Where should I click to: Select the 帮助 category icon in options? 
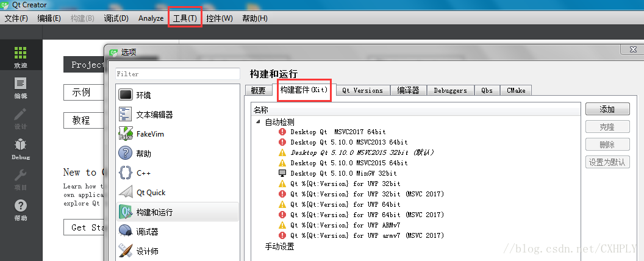pyautogui.click(x=126, y=154)
